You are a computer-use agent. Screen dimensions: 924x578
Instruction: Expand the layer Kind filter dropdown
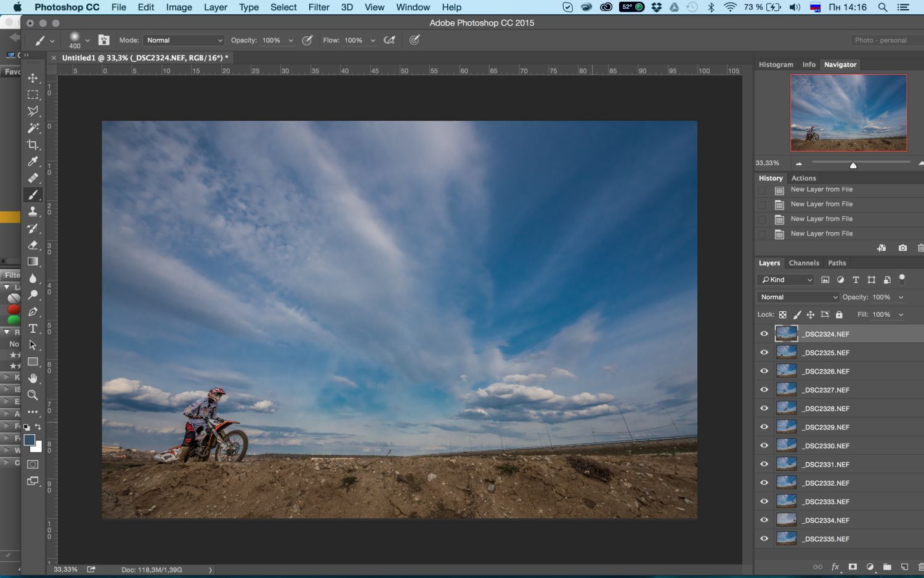[786, 280]
